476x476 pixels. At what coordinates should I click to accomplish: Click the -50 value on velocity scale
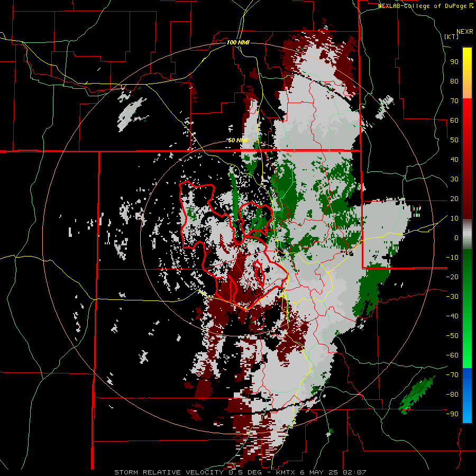click(452, 336)
